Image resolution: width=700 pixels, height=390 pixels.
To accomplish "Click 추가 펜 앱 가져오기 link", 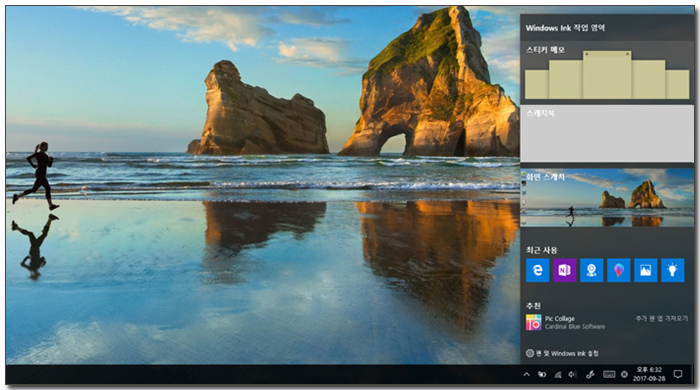I will 662,318.
